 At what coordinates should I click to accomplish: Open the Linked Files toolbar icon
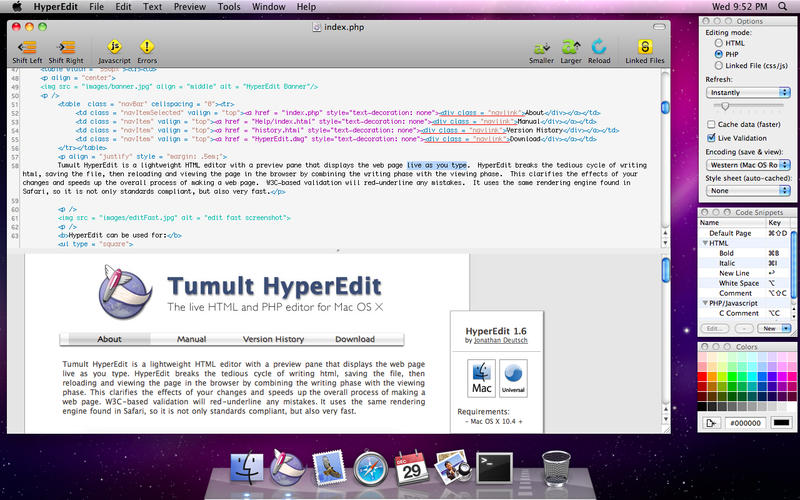tap(645, 47)
